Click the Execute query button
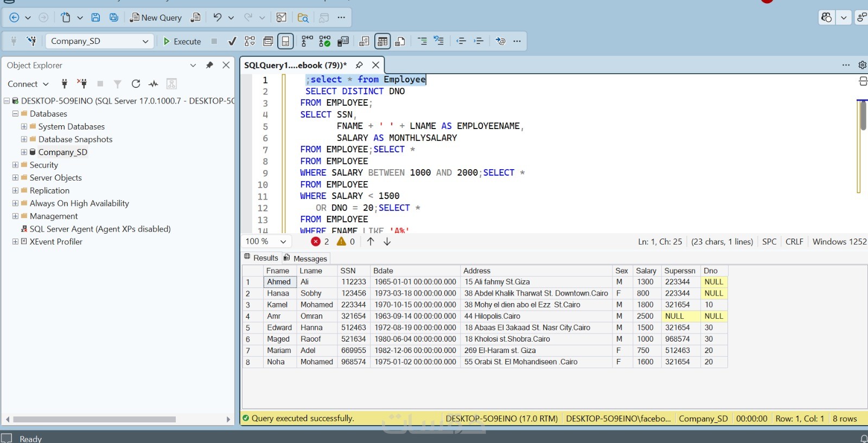The width and height of the screenshot is (868, 443). pos(182,41)
